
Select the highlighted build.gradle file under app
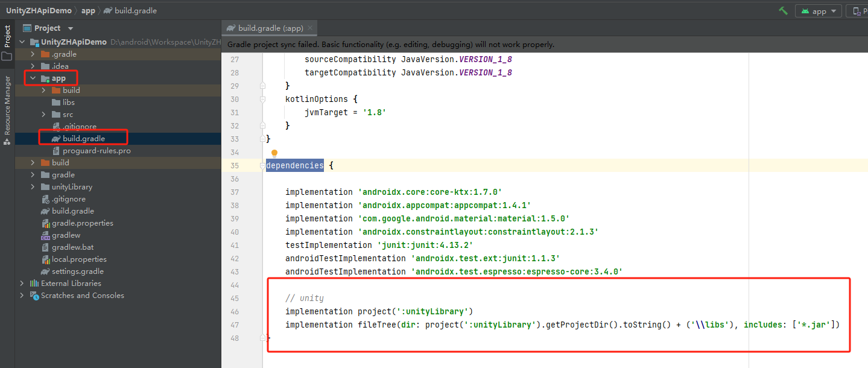click(118, 139)
